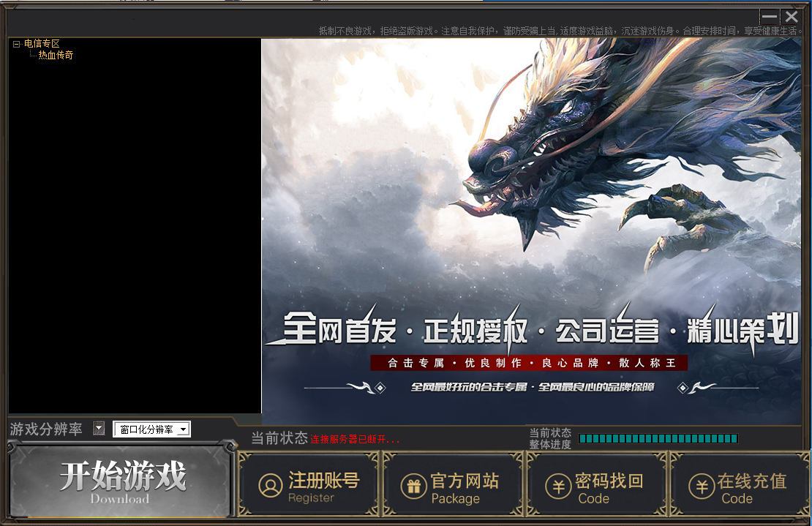Click the dragon promotional banner image

(531, 231)
